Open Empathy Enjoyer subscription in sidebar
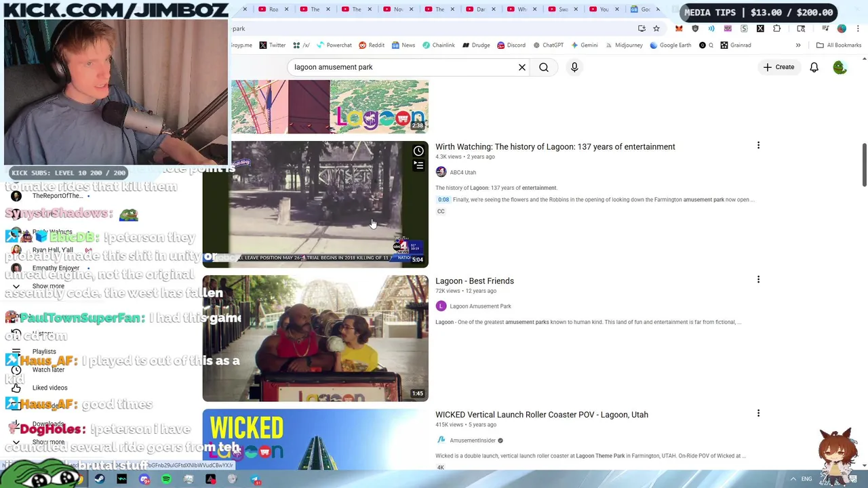868x488 pixels. click(x=56, y=268)
